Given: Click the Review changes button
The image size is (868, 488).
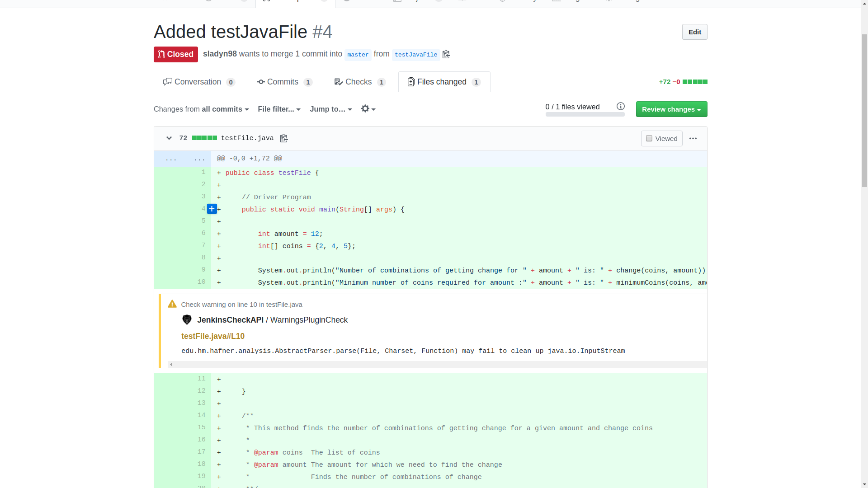Looking at the screenshot, I should click(671, 109).
